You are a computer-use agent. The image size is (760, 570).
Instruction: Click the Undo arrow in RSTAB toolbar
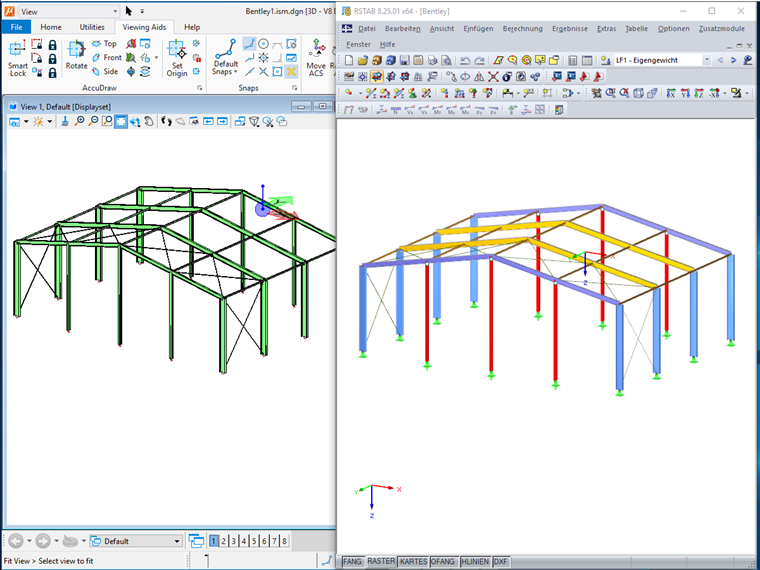(x=465, y=61)
